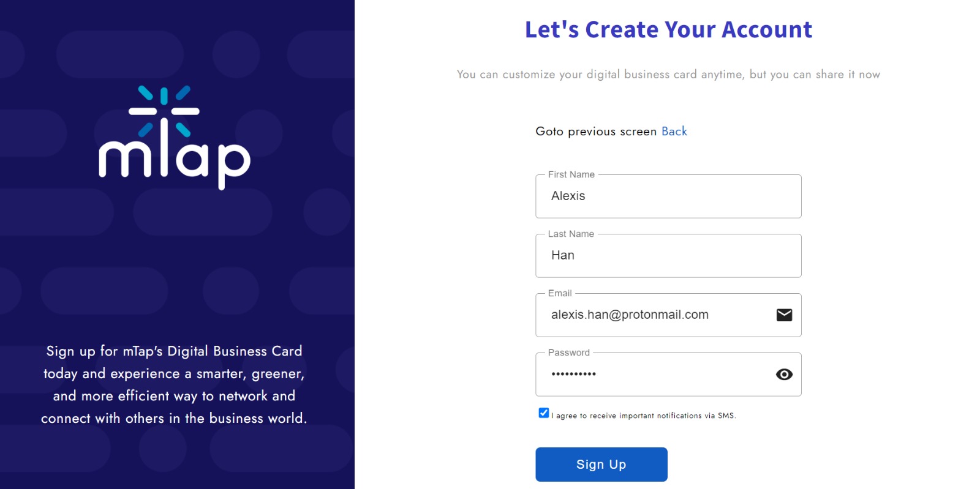980x489 pixels.
Task: Show password using the eye icon
Action: tap(784, 374)
